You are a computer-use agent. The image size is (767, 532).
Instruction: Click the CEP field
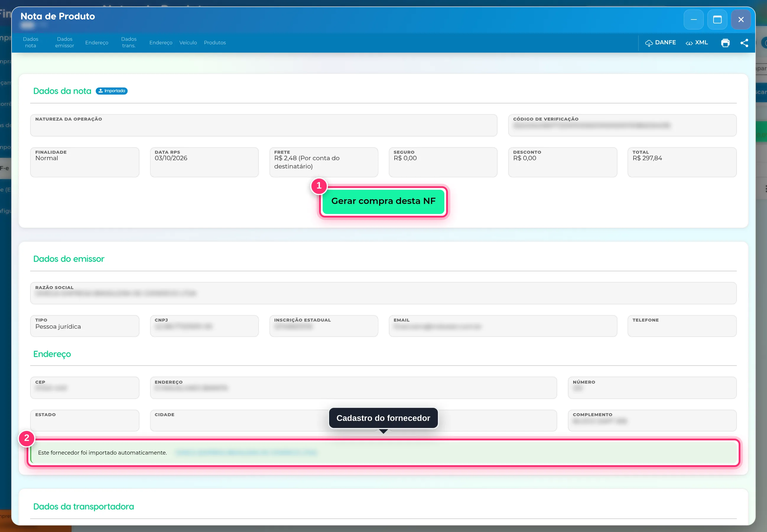(84, 388)
